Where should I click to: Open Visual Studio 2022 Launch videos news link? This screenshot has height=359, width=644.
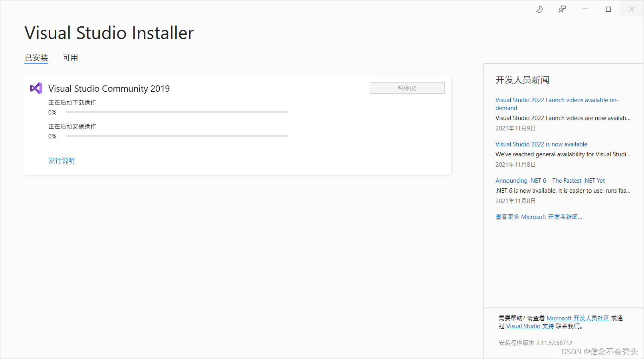coord(557,104)
